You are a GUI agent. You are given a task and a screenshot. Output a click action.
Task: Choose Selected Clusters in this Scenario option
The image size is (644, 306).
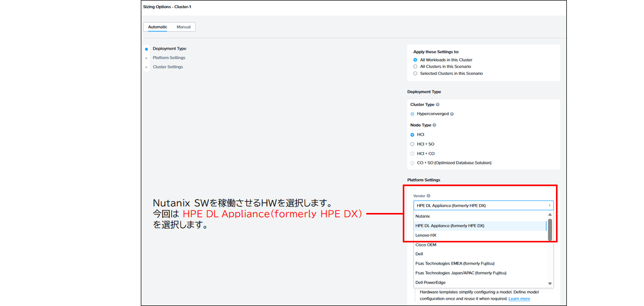pyautogui.click(x=415, y=73)
